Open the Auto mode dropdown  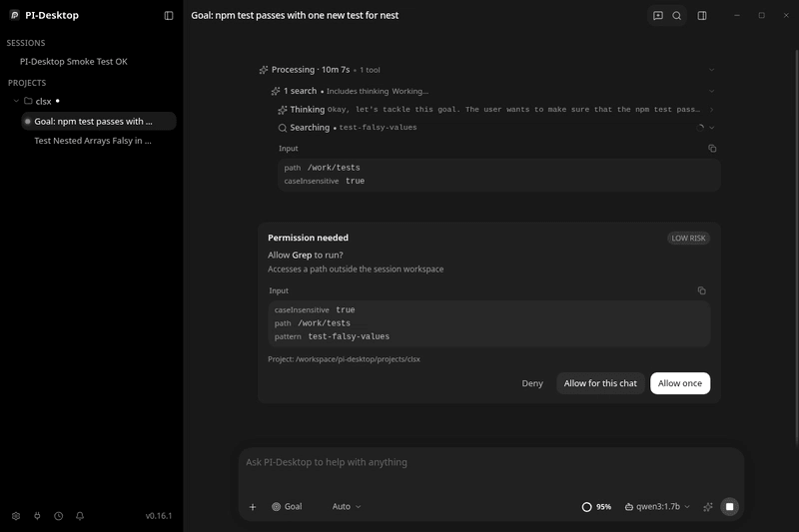347,506
